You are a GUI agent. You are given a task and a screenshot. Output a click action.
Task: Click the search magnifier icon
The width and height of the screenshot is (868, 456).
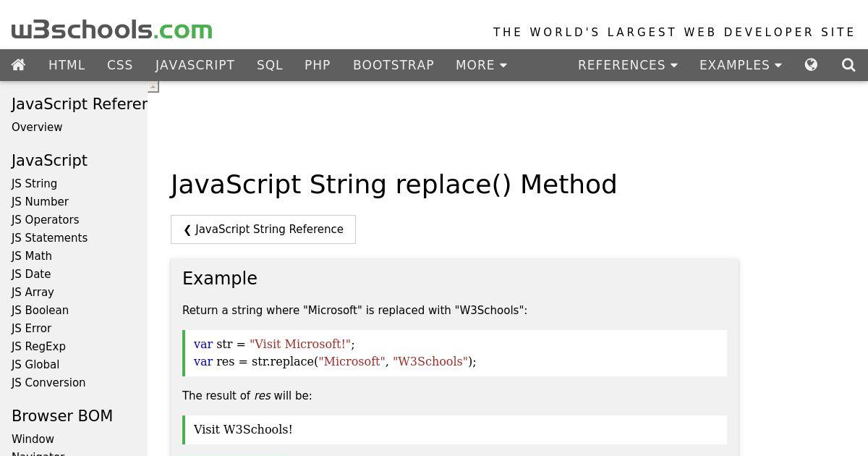coord(848,65)
